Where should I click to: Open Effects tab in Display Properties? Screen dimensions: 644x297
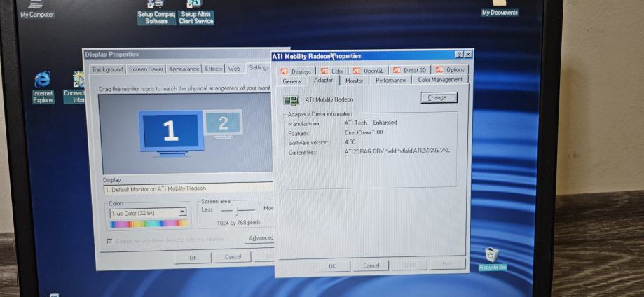pos(214,69)
